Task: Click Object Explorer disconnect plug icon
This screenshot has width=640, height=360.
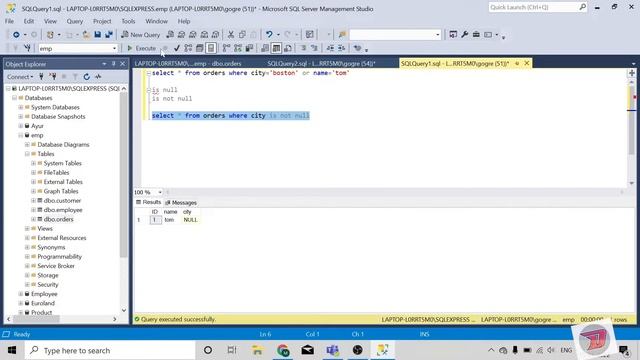Action: [x=53, y=77]
